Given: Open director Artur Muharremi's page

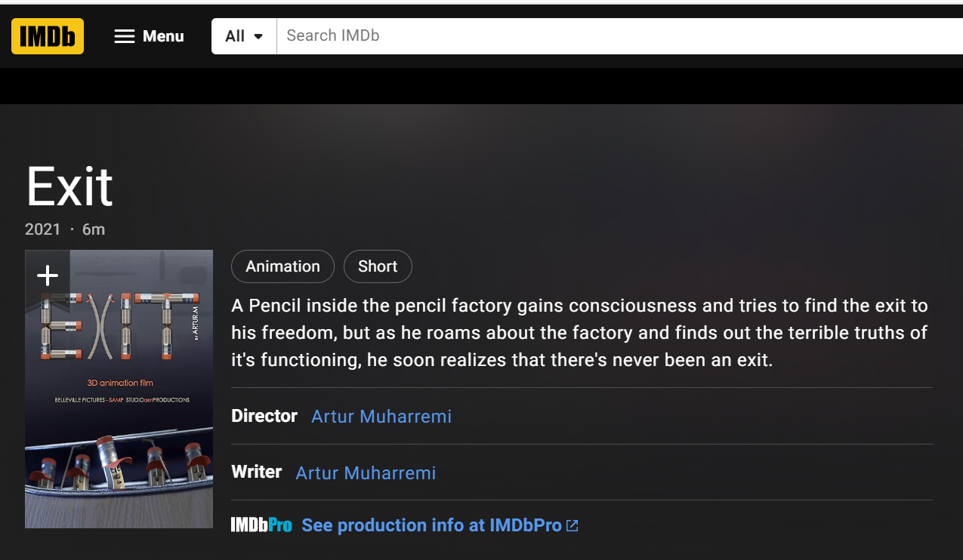Looking at the screenshot, I should tap(381, 416).
